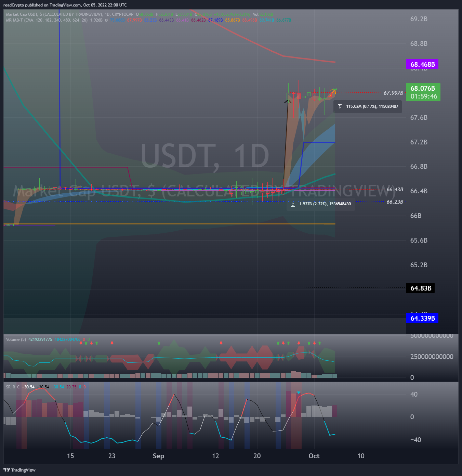Screen dimensions: 462x476
Task: Click the 66.43B horizontal line label
Action: 395,190
